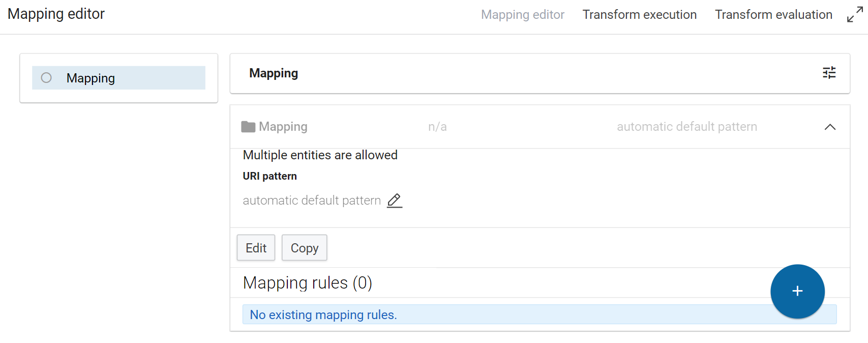Screen dimensions: 868x343
Task: Collapse the Mapping rule with the chevron
Action: tap(829, 127)
